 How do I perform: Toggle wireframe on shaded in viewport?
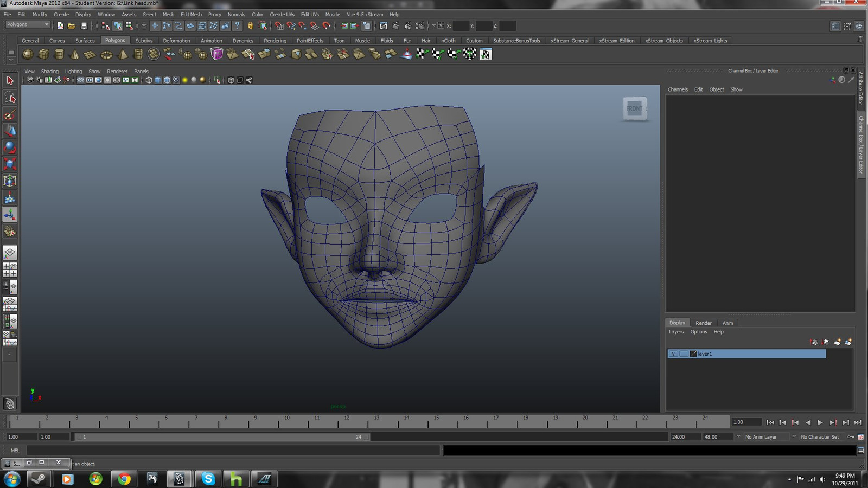[x=167, y=80]
